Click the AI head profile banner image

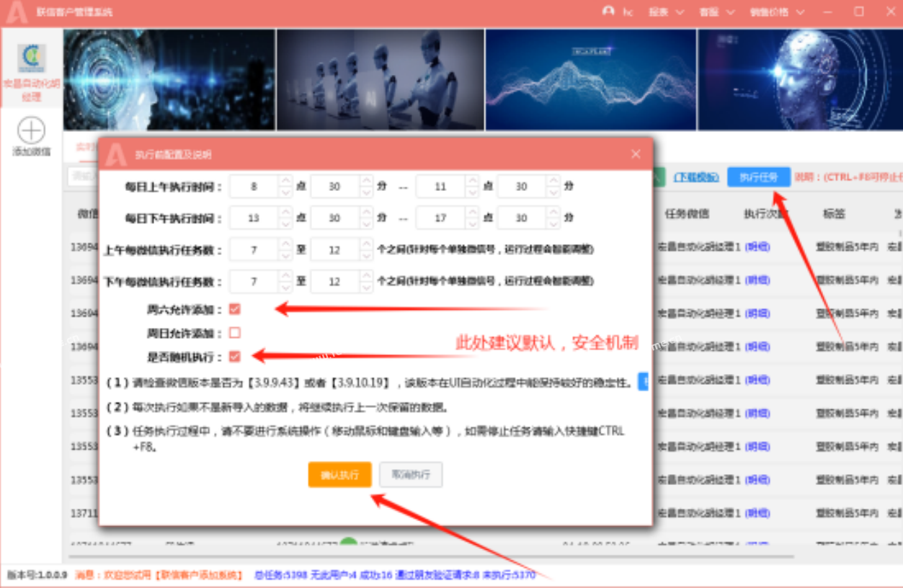tap(800, 79)
